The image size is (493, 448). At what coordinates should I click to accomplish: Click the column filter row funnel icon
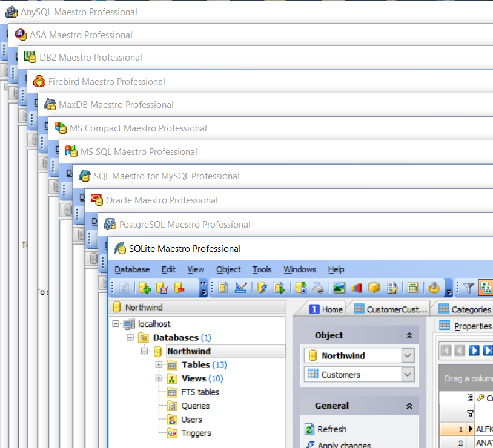pyautogui.click(x=470, y=413)
